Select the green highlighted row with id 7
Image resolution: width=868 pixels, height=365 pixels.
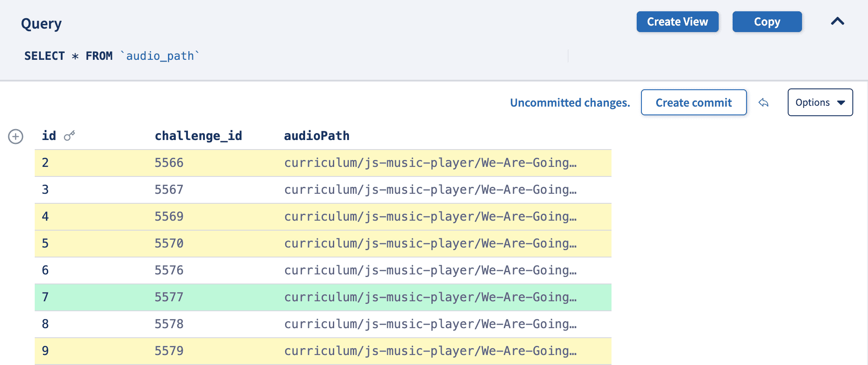(x=322, y=297)
